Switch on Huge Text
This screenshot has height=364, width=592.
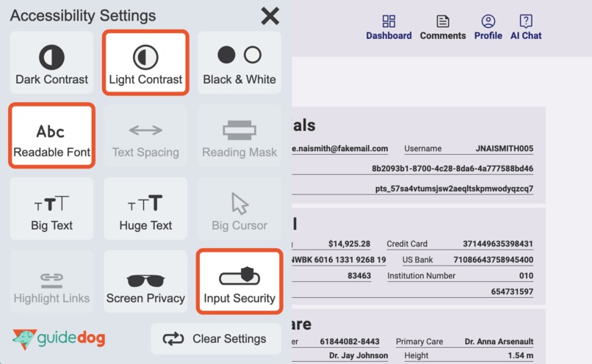(145, 208)
